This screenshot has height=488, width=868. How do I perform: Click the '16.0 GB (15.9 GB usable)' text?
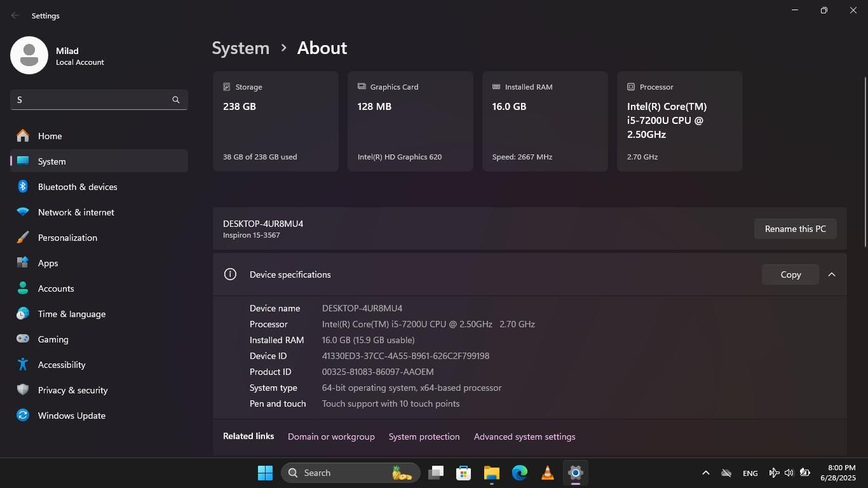[369, 340]
